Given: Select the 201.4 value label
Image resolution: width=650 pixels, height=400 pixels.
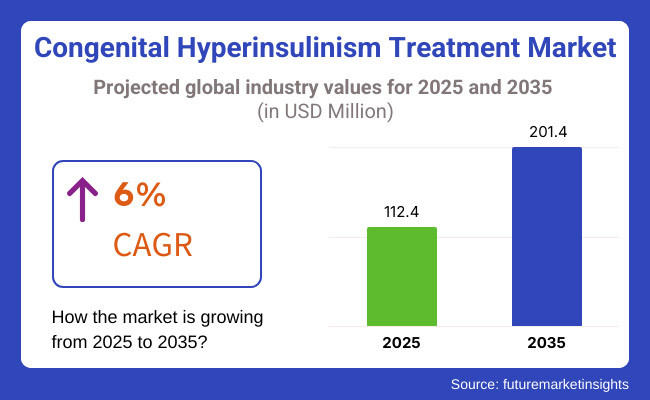Looking at the screenshot, I should (546, 131).
